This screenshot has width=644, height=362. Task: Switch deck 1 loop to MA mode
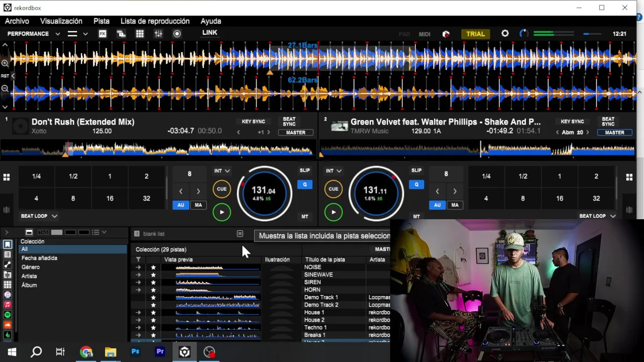click(198, 205)
